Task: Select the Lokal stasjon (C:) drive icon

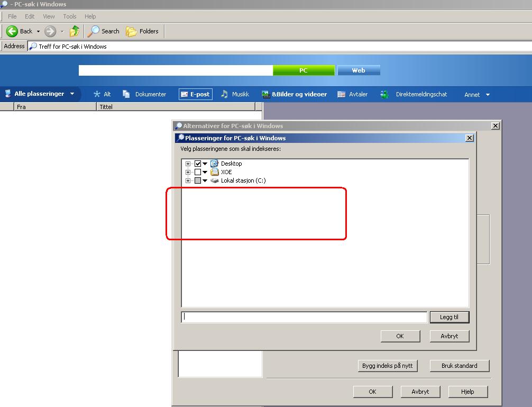Action: 214,180
